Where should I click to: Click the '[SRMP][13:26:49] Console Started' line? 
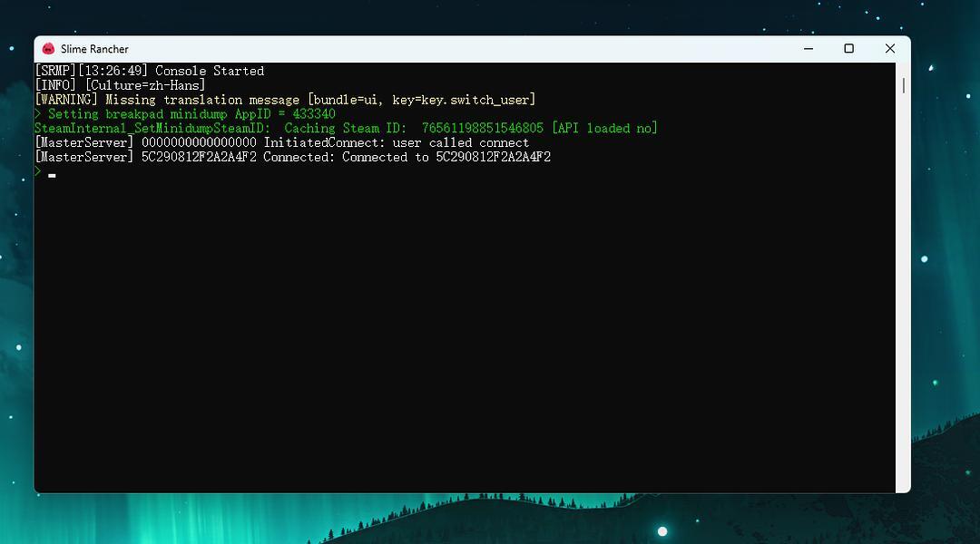[x=150, y=71]
